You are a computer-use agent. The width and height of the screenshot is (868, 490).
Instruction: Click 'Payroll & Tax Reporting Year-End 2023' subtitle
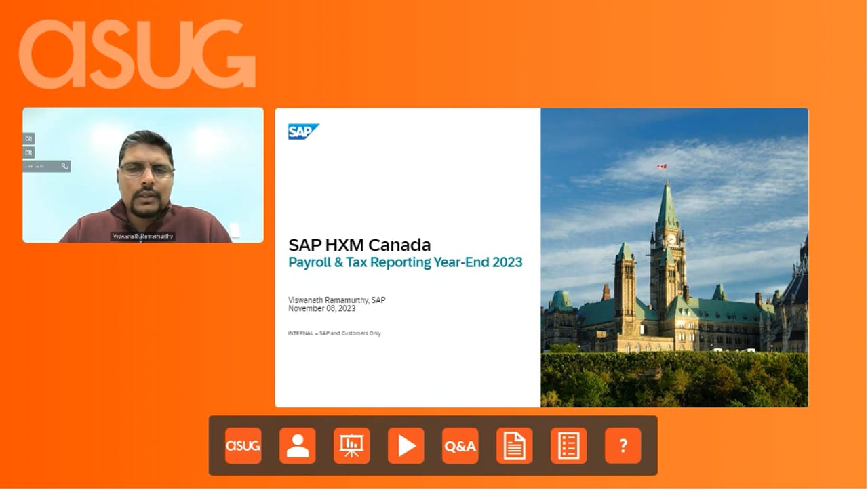pyautogui.click(x=406, y=262)
